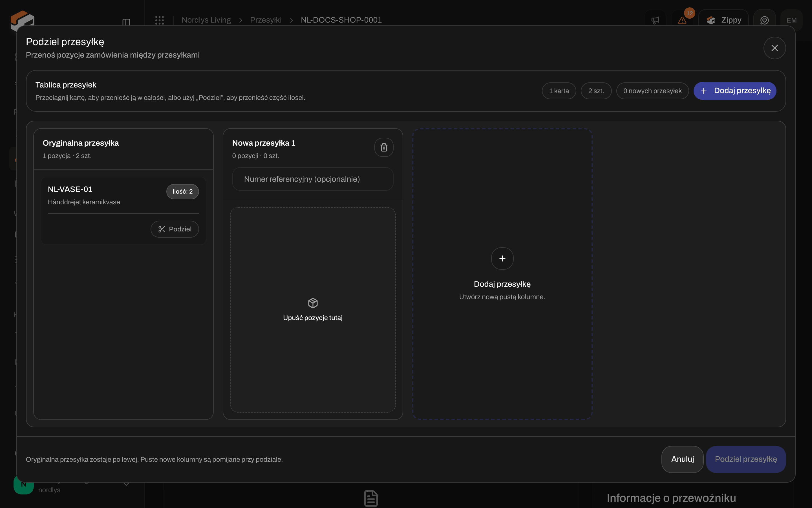Click the Nowa przesyłka 1 column title
The width and height of the screenshot is (812, 508).
click(x=264, y=143)
